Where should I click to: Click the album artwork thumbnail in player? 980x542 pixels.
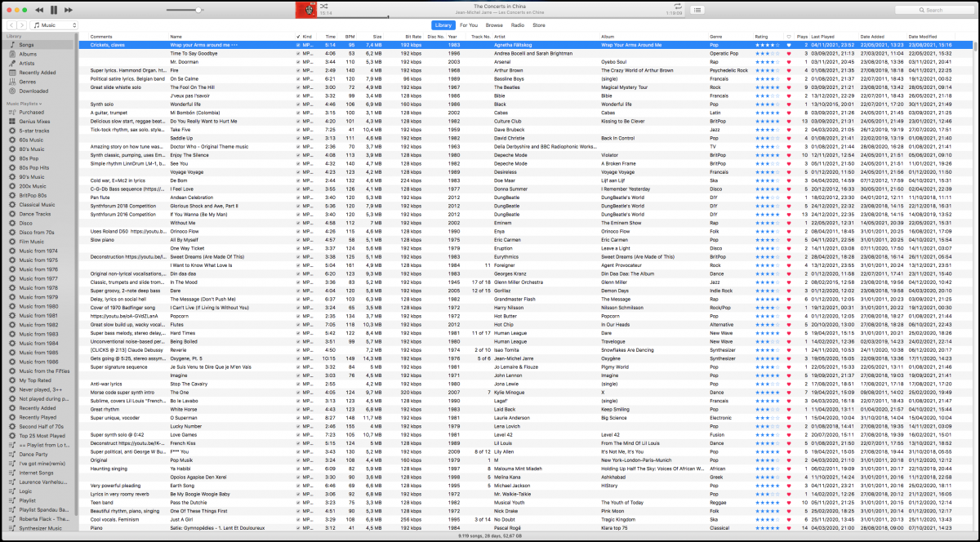tap(306, 10)
